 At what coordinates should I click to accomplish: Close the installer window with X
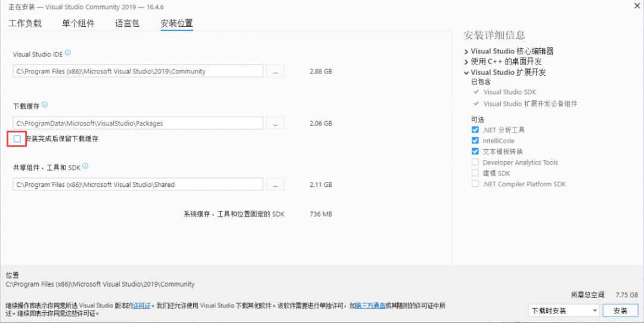(x=636, y=5)
